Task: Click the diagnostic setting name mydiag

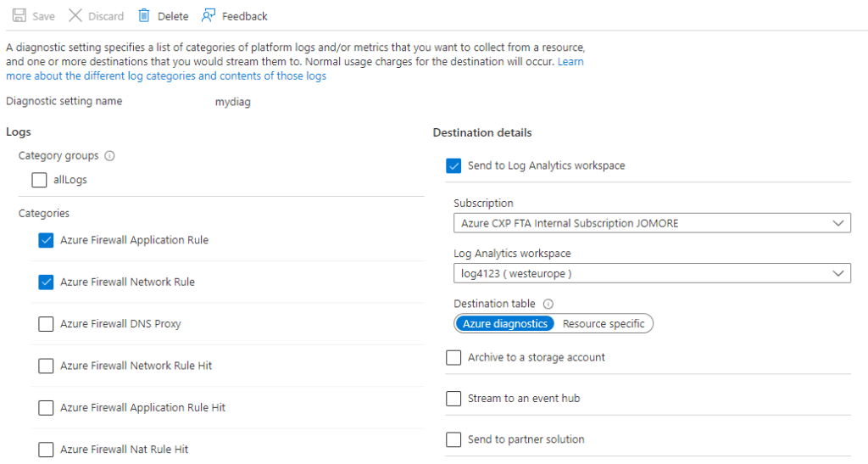Action: (x=233, y=102)
